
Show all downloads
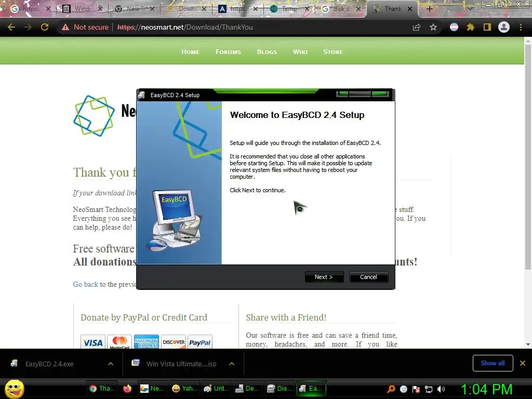pyautogui.click(x=493, y=363)
